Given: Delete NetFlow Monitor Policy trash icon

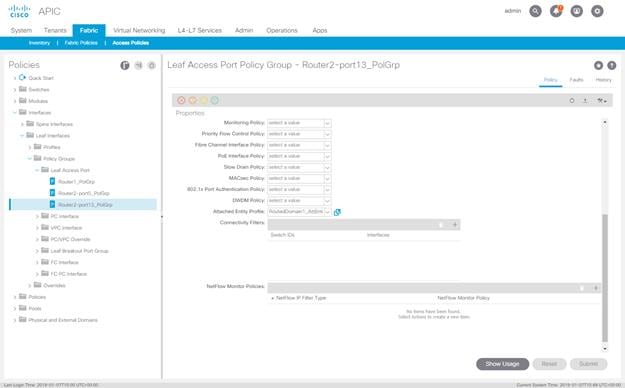Looking at the screenshot, I should [x=582, y=288].
